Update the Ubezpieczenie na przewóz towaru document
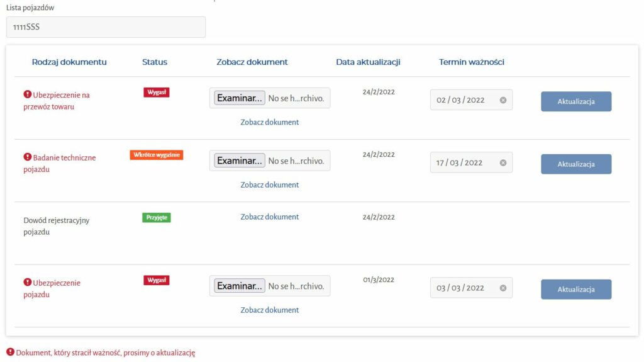The image size is (644, 362). pyautogui.click(x=576, y=101)
